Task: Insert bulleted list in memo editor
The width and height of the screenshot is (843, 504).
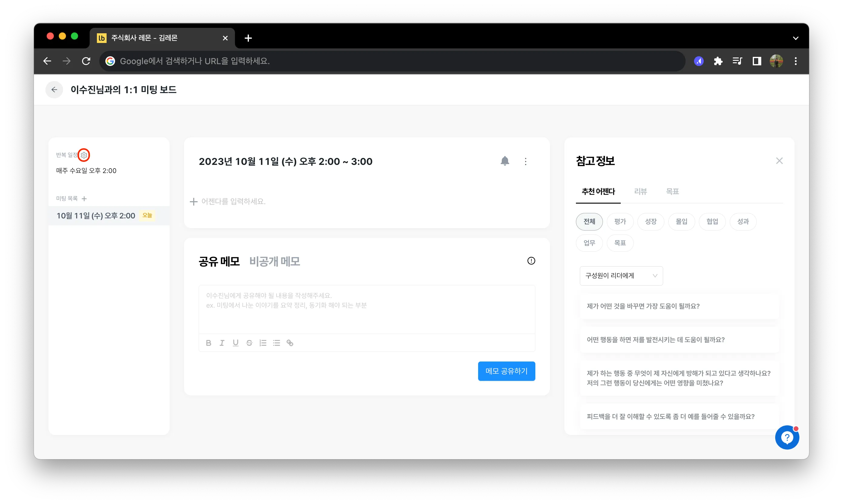Action: pos(276,343)
